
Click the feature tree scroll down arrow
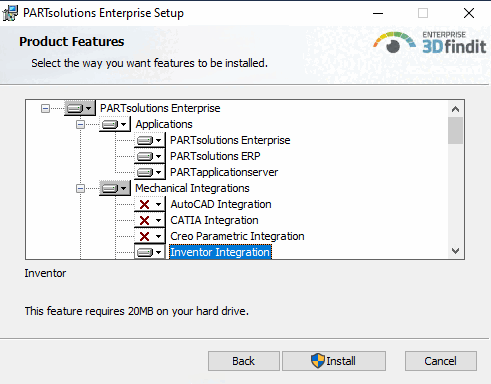[455, 250]
